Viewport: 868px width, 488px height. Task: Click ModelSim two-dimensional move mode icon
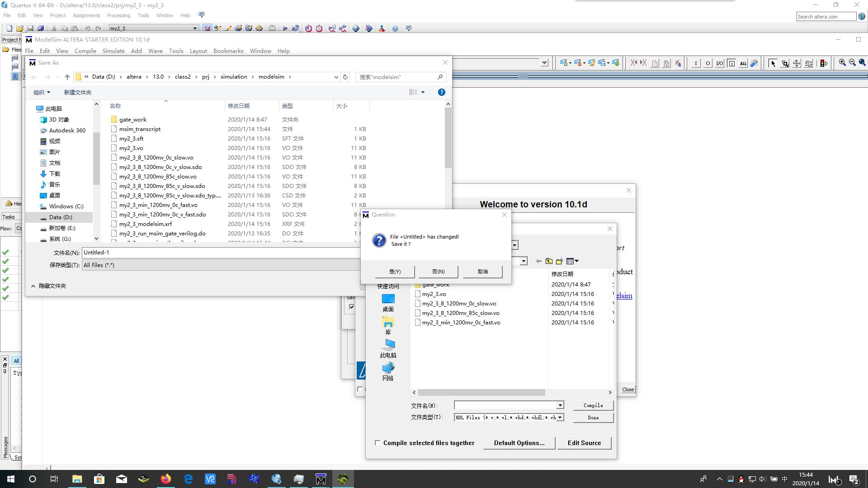point(797,63)
